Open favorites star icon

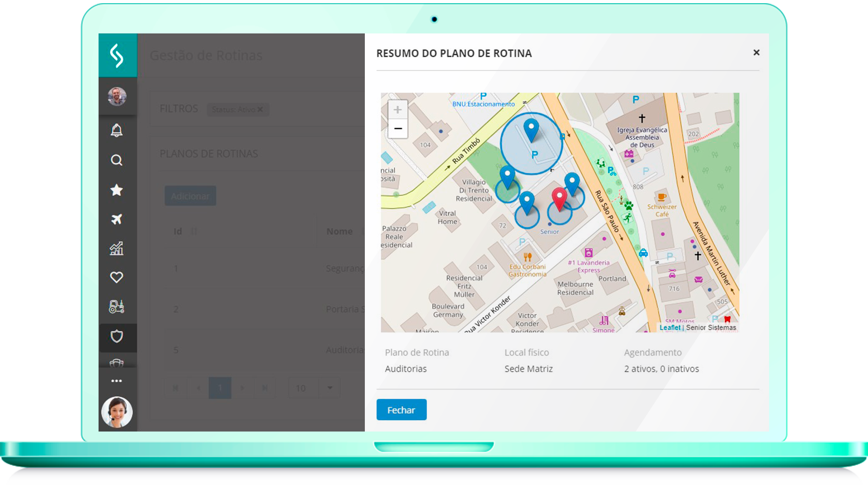coord(117,190)
